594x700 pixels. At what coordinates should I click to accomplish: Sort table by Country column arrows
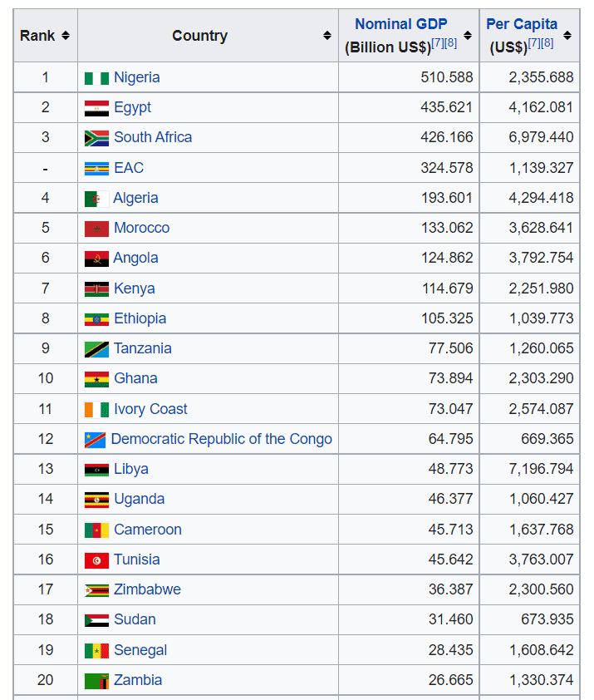327,36
